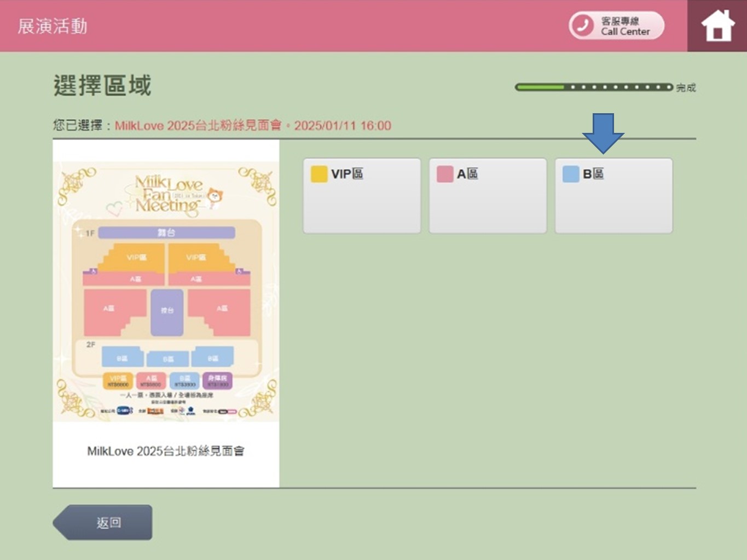
Task: Click the selected event text in red
Action: pyautogui.click(x=252, y=125)
